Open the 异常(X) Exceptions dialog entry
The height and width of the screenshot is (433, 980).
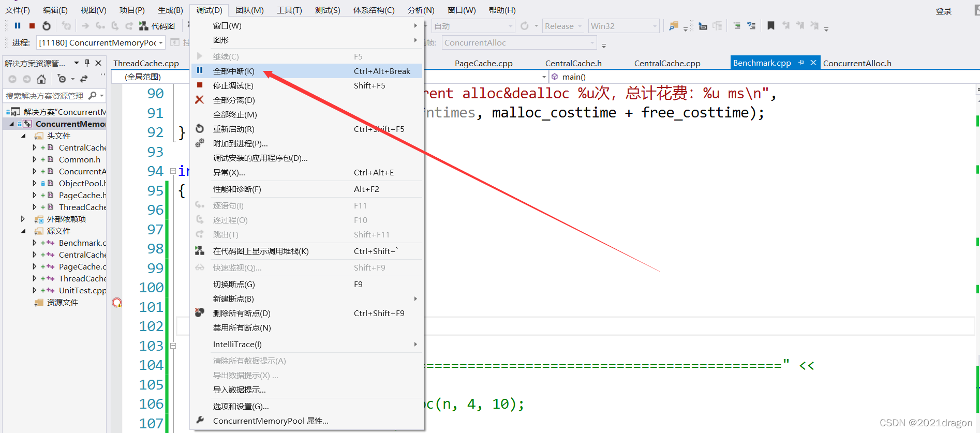click(307, 172)
